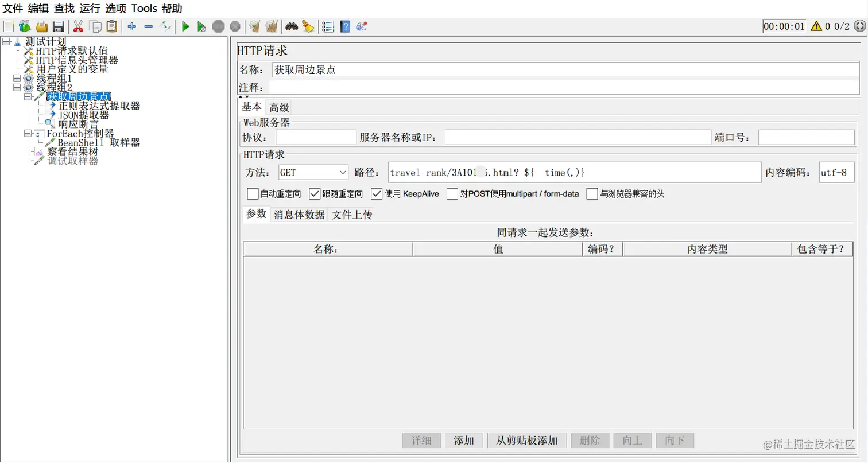Open the 运行 menu
This screenshot has width=868, height=463.
tap(89, 9)
